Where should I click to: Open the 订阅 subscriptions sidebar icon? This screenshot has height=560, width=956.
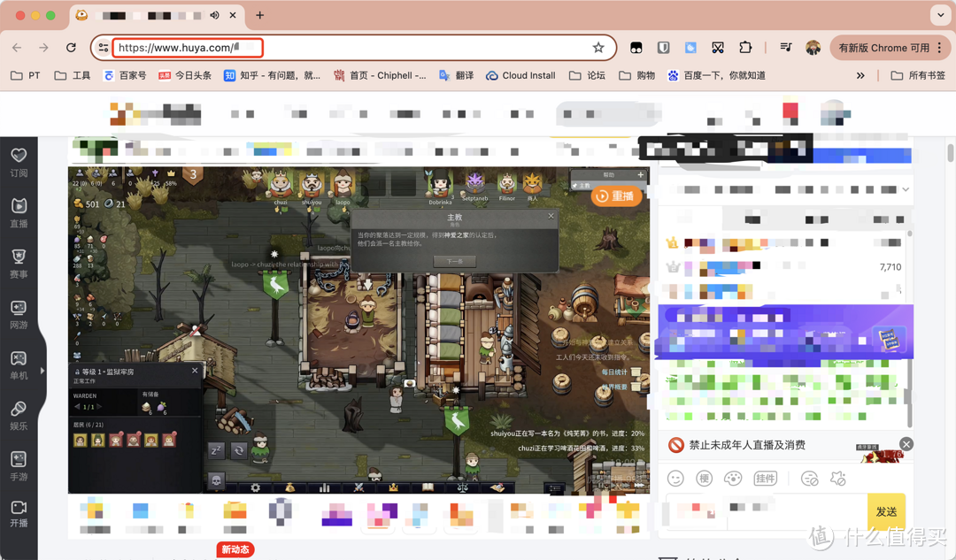pos(19,162)
